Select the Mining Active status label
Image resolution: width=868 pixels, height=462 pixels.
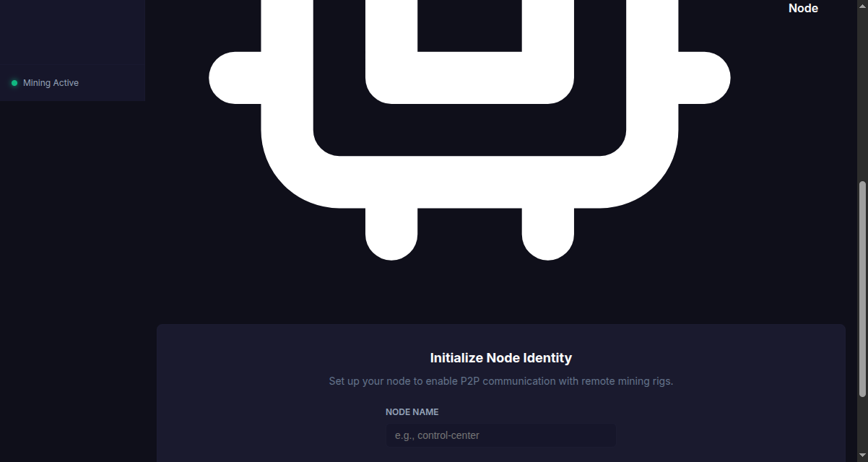(x=51, y=83)
